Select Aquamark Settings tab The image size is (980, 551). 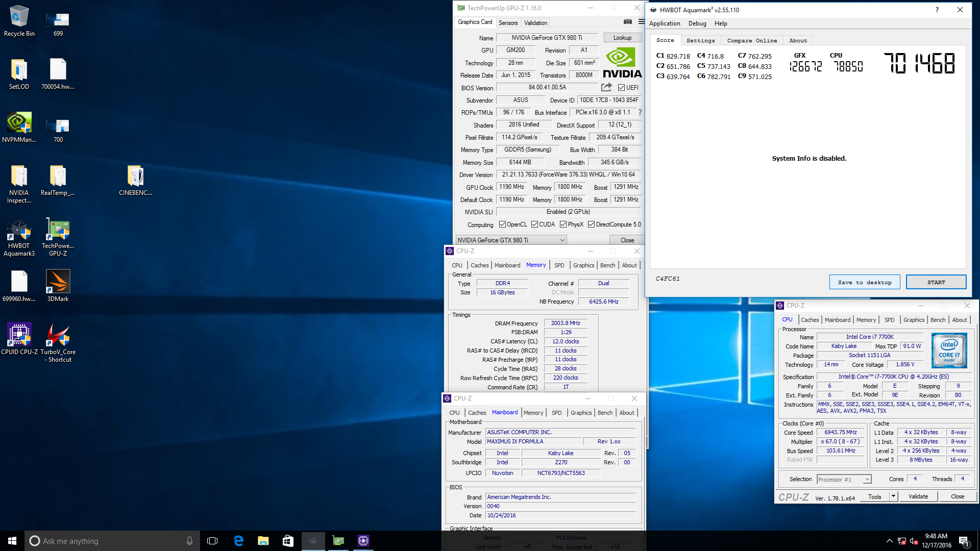[x=700, y=41]
